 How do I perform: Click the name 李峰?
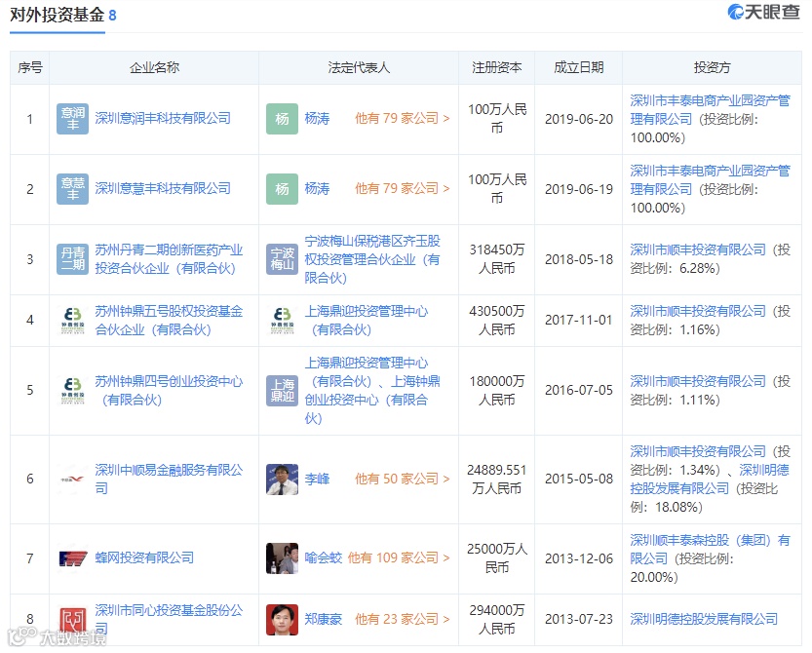(317, 479)
